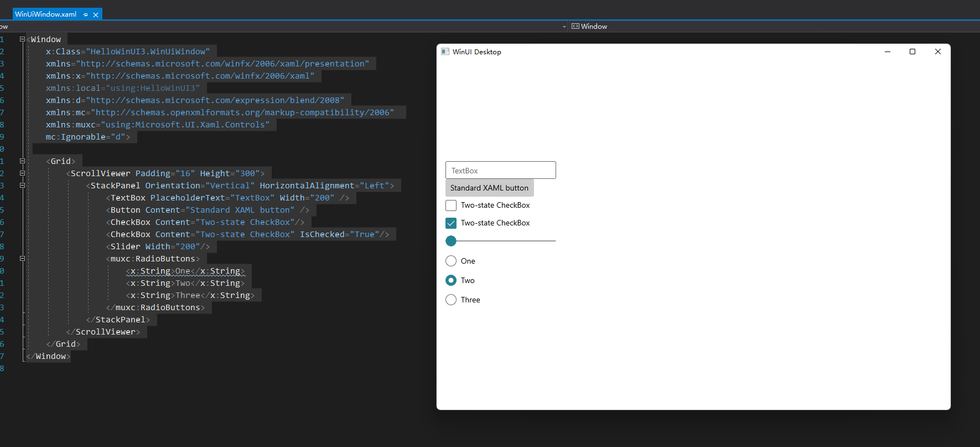Image resolution: width=980 pixels, height=447 pixels.
Task: Click the Slider Width="200" code line
Action: [158, 246]
